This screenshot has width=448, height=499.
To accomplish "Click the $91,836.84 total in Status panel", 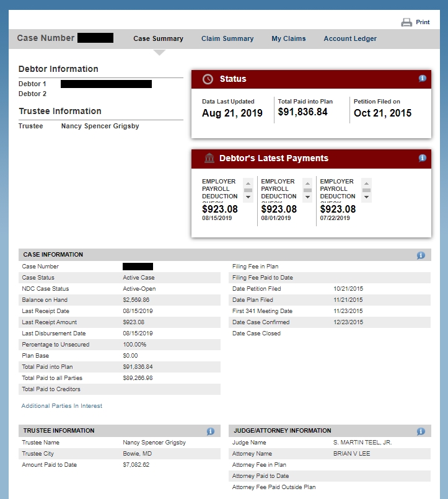I will coord(302,112).
